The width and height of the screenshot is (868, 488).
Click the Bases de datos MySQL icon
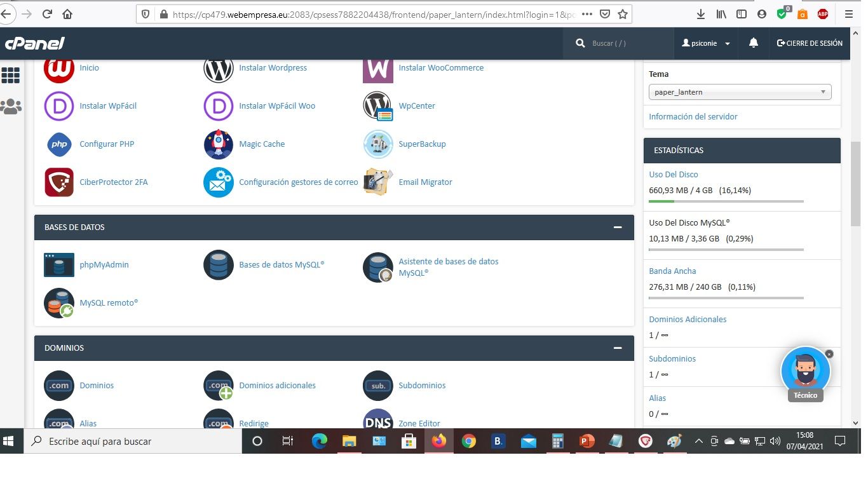(219, 265)
